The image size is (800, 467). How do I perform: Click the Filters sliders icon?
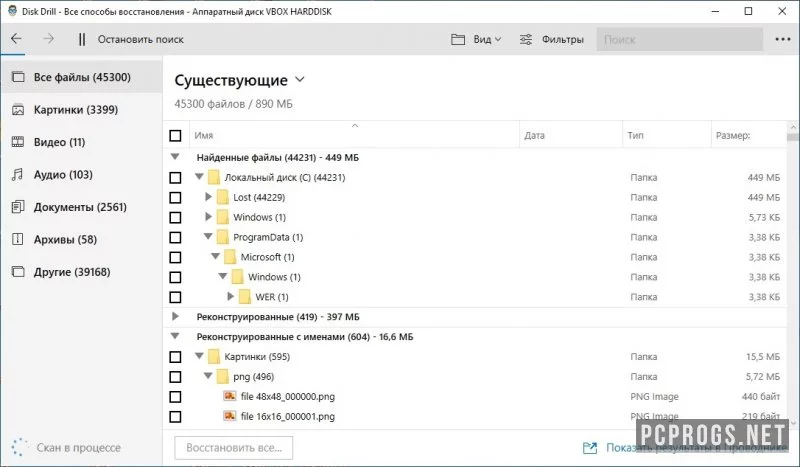pyautogui.click(x=526, y=39)
